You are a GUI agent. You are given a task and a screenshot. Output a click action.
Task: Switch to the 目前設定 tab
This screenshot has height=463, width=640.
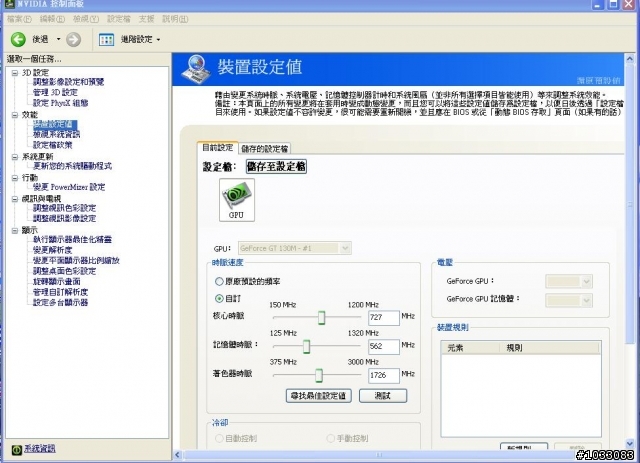[x=218, y=148]
